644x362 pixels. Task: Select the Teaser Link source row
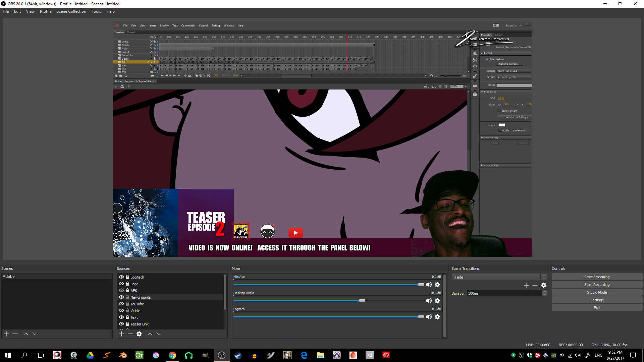click(x=170, y=324)
